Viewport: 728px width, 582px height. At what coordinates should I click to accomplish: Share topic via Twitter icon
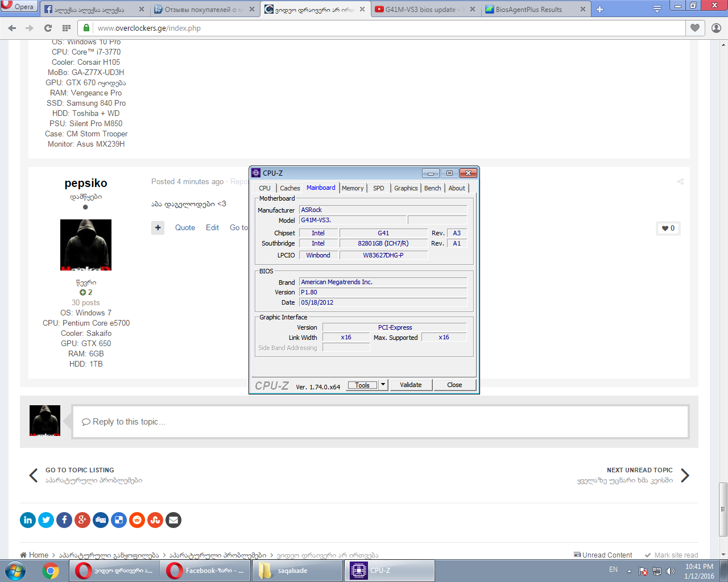[46, 520]
